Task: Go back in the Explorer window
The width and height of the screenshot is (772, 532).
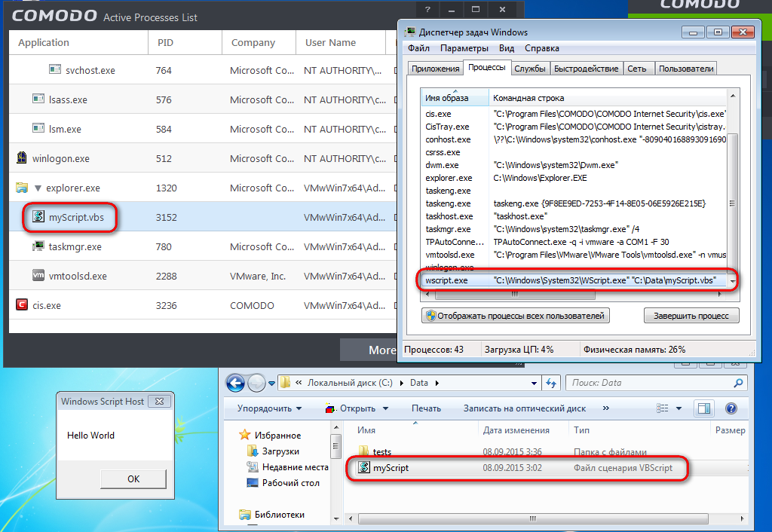Action: (235, 383)
